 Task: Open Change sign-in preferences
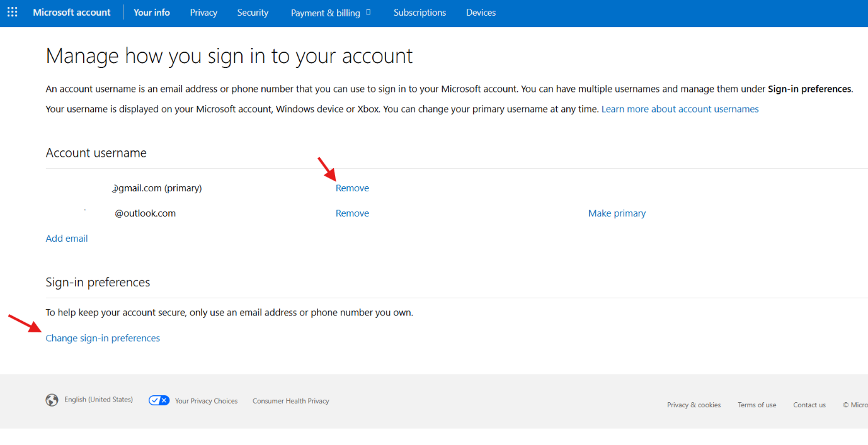(x=103, y=338)
